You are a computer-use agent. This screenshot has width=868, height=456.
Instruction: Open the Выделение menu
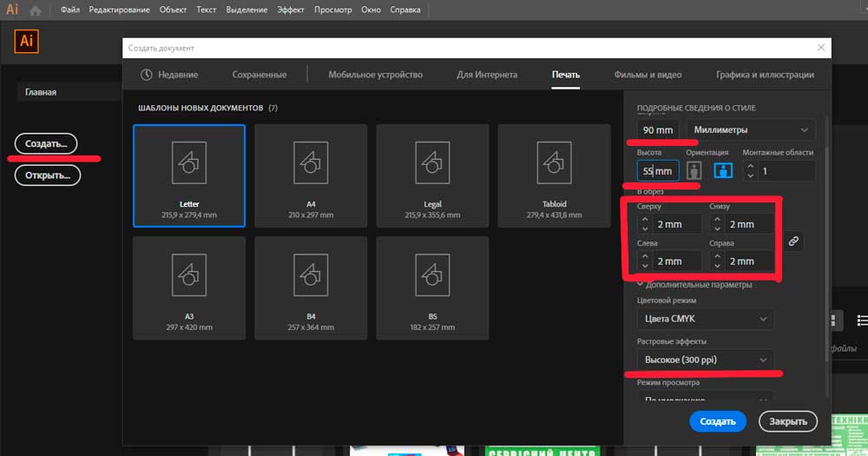click(247, 10)
